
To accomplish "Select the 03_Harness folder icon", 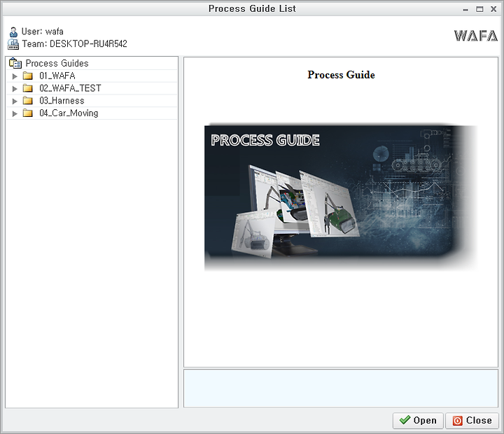I will tap(28, 101).
